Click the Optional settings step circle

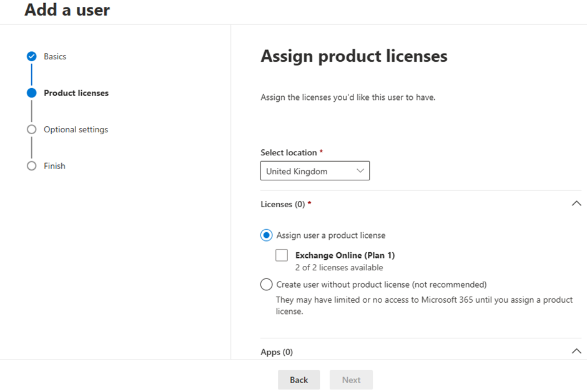pos(32,129)
